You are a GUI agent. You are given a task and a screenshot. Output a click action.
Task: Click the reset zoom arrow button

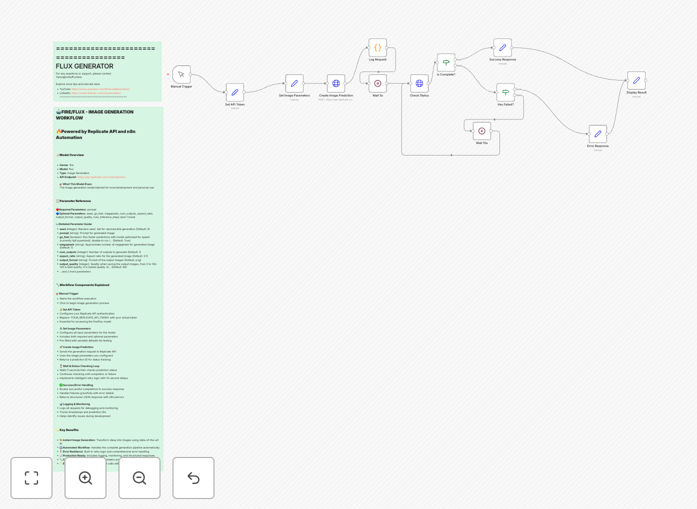193,478
